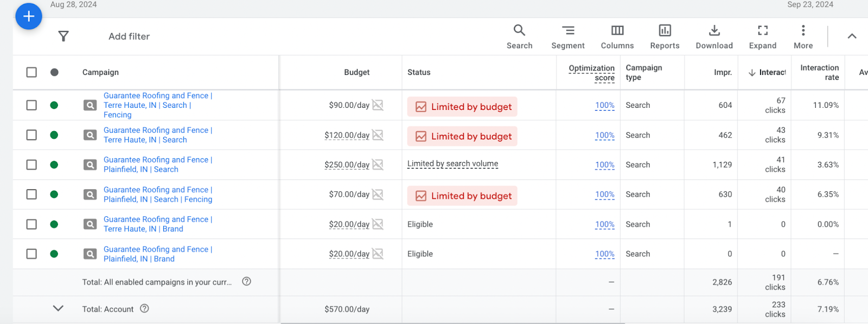Click Limited by budget status for $120.00/day row
Viewport: 868px width, 324px height.
[462, 136]
